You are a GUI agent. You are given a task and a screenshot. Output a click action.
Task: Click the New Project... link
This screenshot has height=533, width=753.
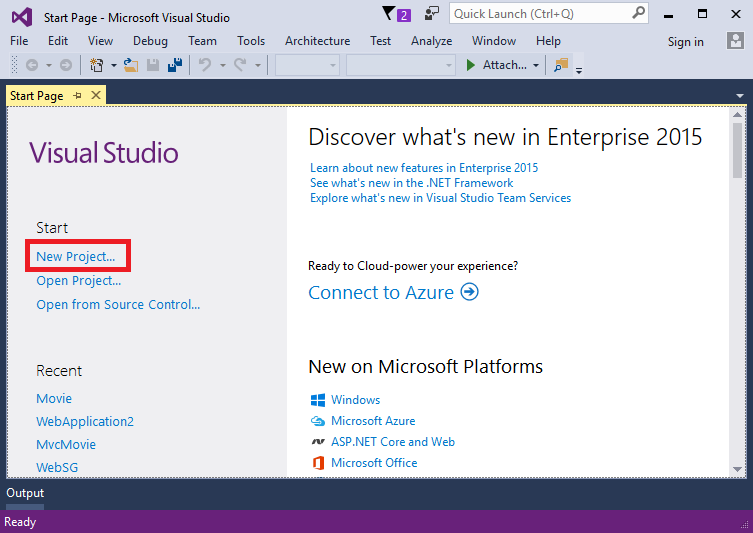pyautogui.click(x=76, y=256)
